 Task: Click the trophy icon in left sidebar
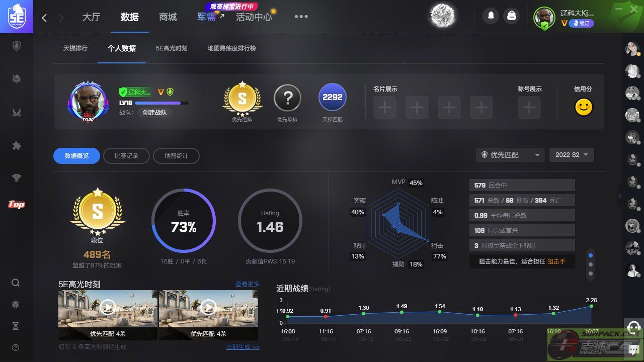click(16, 177)
